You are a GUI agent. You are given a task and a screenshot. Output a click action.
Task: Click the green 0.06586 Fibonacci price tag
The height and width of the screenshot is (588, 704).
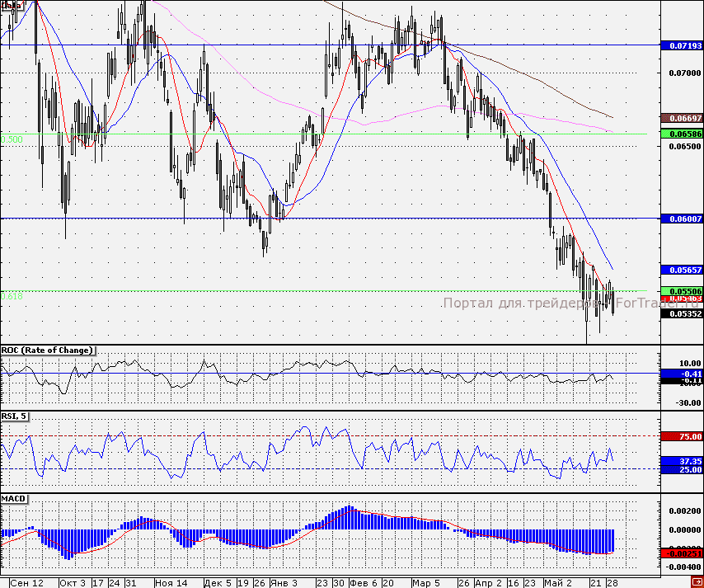(x=682, y=133)
